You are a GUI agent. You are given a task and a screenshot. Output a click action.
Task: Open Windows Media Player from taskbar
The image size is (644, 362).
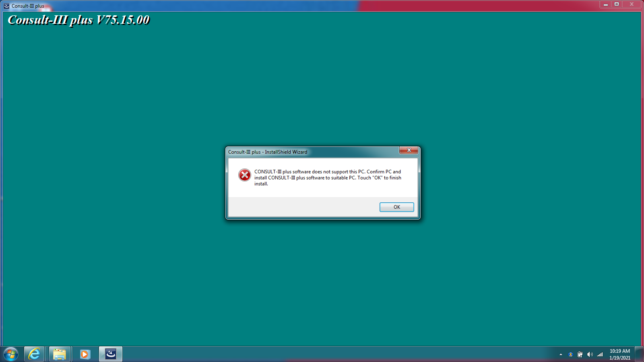[x=85, y=354]
